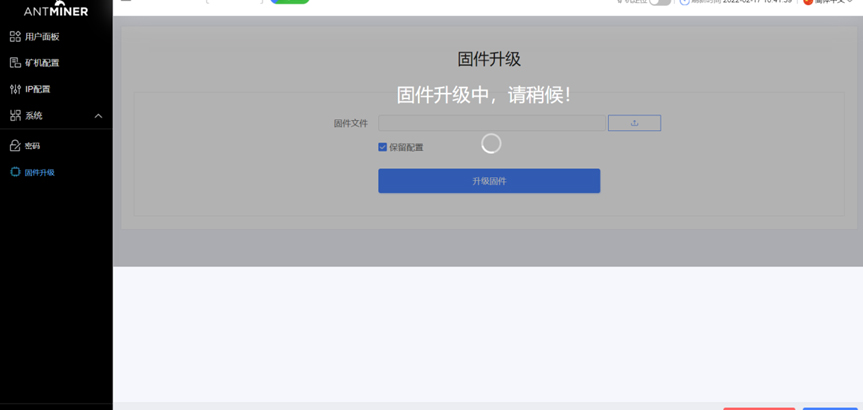The image size is (863, 410).
Task: Toggle the switch in the top header
Action: point(659,2)
